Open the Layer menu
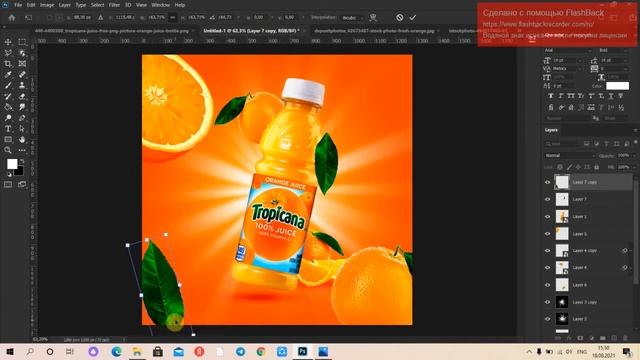Viewport: 640px width, 360px height. coord(64,5)
